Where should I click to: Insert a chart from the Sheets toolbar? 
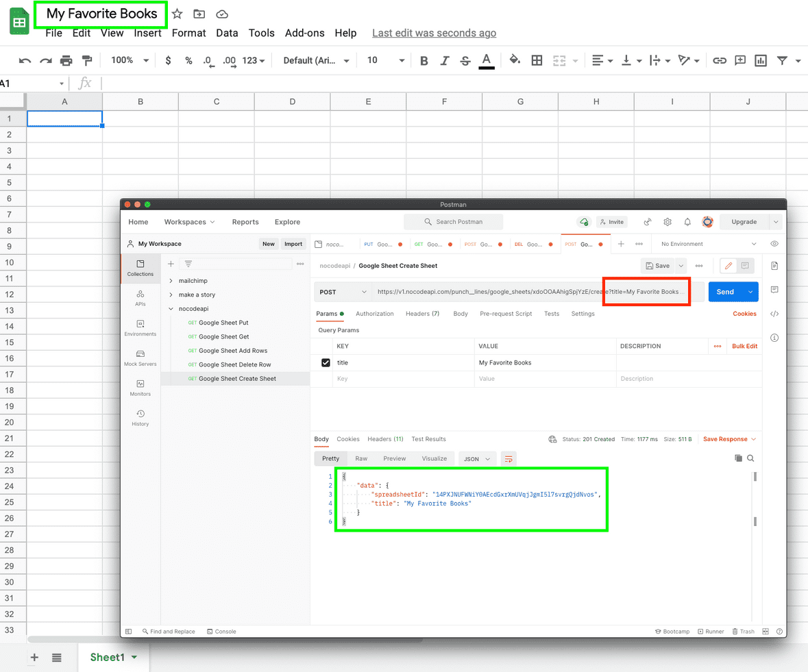(x=761, y=60)
